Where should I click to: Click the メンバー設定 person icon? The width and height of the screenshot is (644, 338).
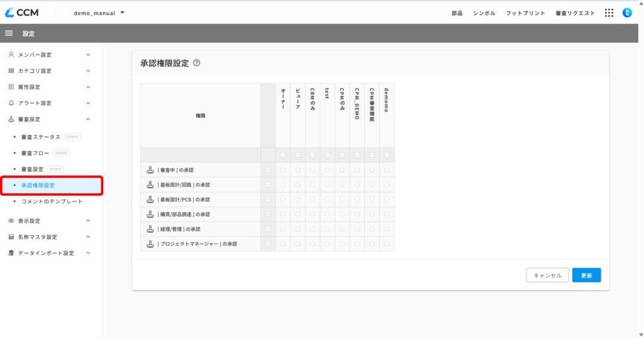tap(11, 55)
